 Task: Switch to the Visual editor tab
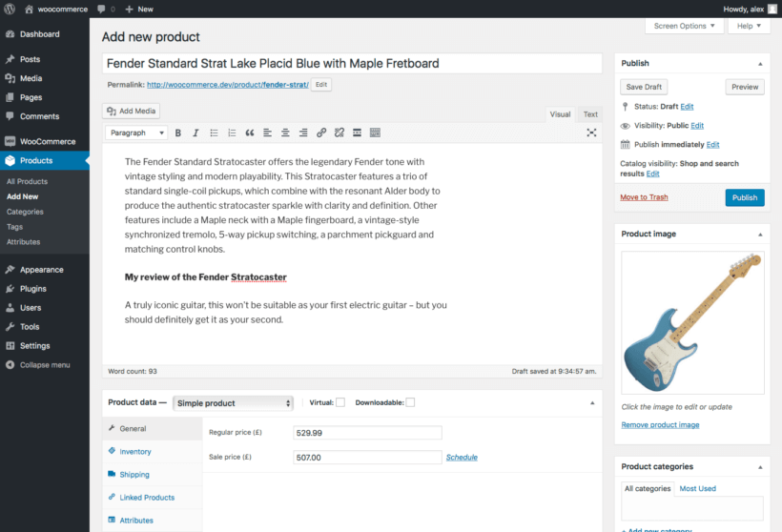coord(560,114)
